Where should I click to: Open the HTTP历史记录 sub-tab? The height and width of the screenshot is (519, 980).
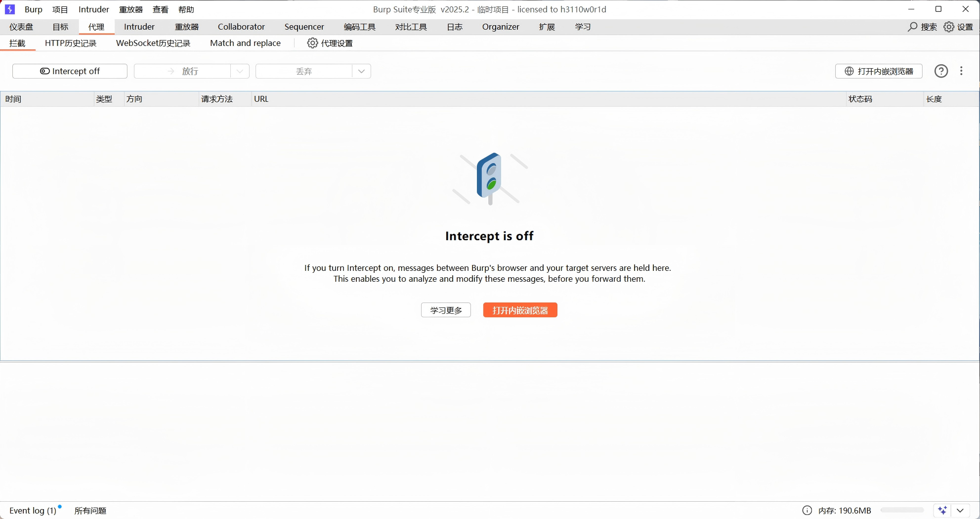(71, 43)
